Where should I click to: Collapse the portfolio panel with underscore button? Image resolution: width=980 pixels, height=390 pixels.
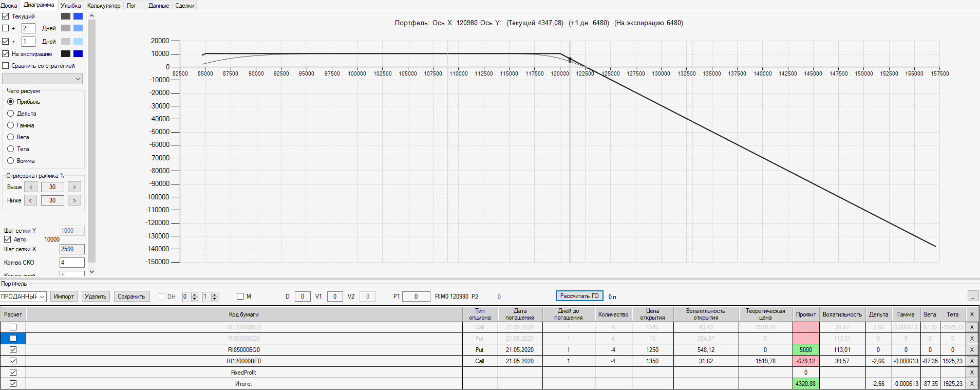973,296
